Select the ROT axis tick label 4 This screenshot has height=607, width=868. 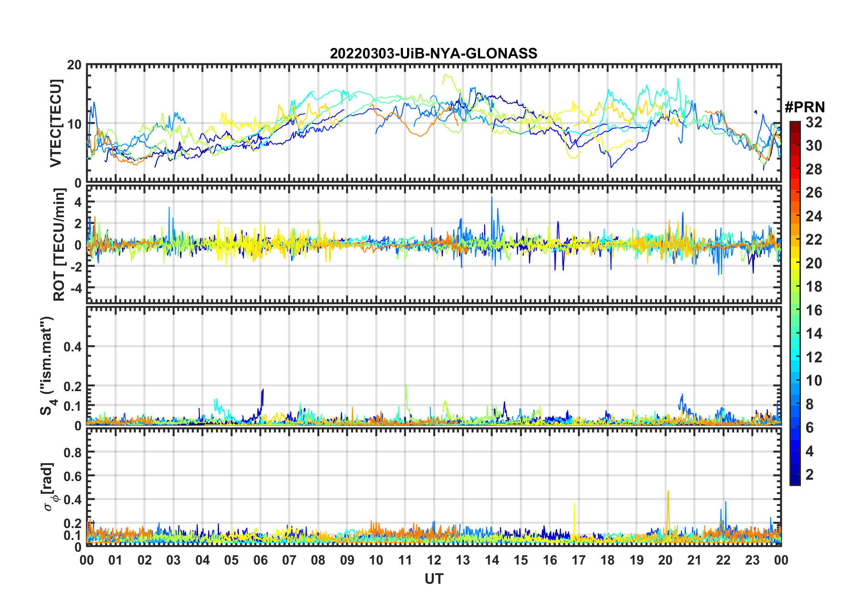pos(78,202)
